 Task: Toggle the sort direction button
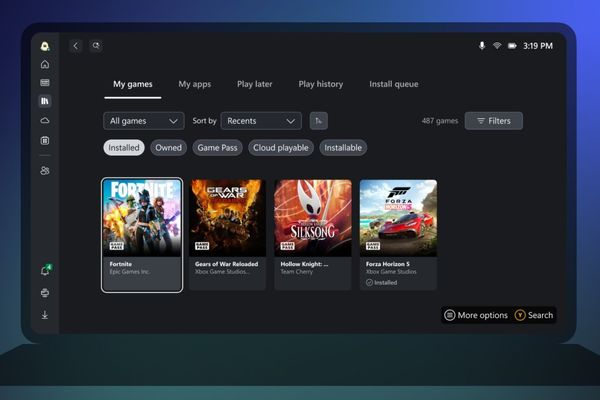click(318, 121)
